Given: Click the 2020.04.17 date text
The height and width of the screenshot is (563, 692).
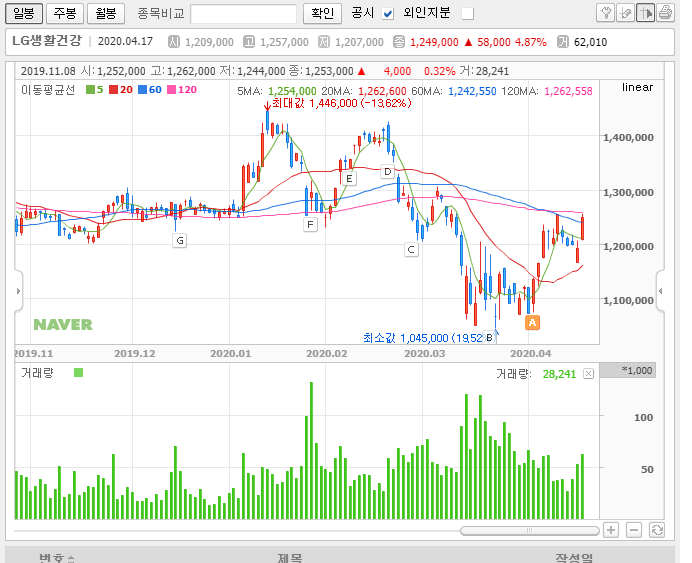Looking at the screenshot, I should coord(125,41).
